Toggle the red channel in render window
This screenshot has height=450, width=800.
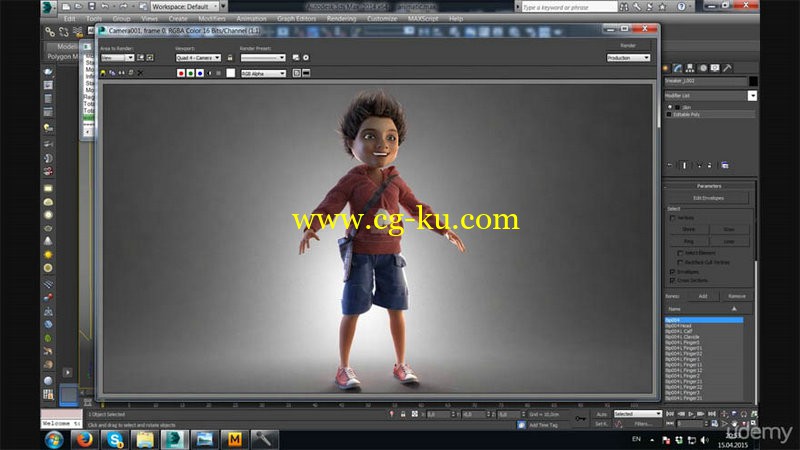[x=181, y=73]
